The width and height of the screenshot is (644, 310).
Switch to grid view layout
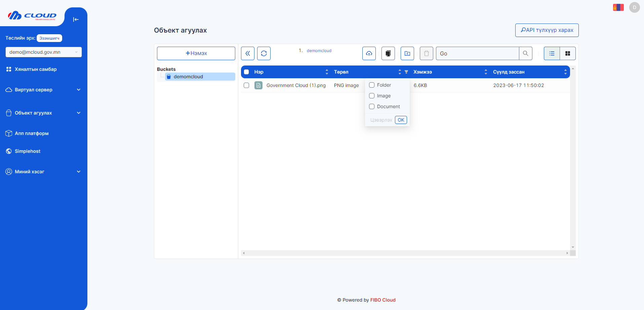pos(567,53)
